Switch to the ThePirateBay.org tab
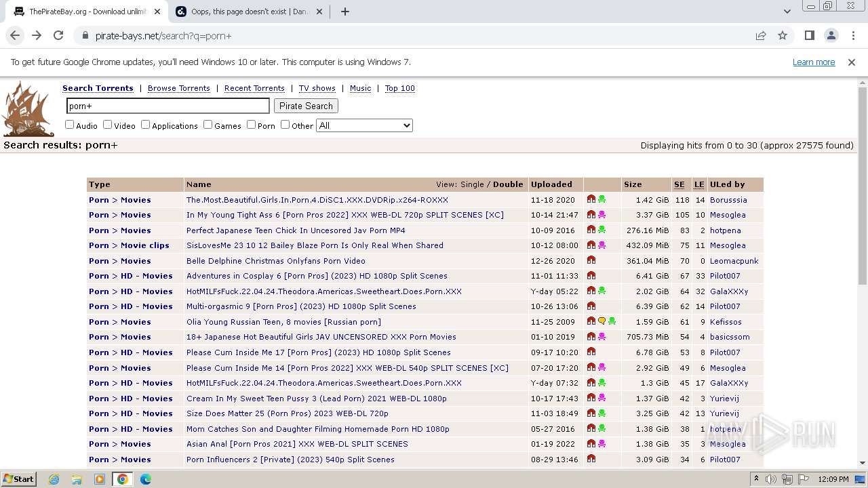Image resolution: width=868 pixels, height=488 pixels. click(88, 12)
